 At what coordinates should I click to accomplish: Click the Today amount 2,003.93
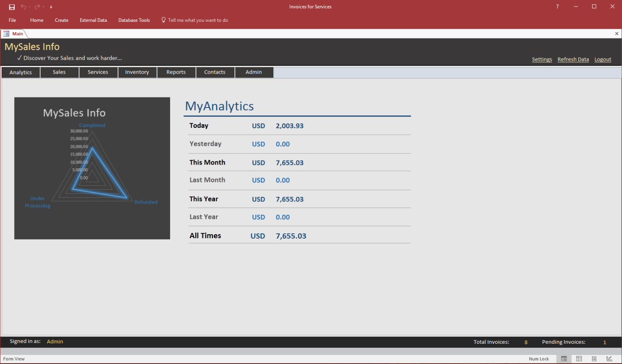pyautogui.click(x=290, y=126)
